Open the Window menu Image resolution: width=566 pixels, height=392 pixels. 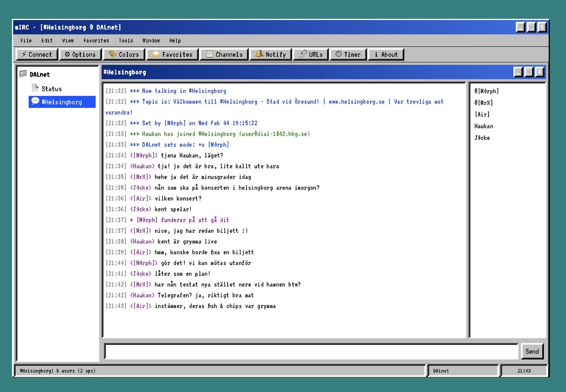coord(151,41)
